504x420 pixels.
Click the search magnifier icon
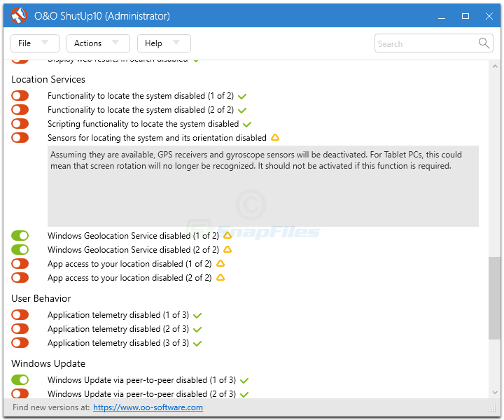pos(484,43)
